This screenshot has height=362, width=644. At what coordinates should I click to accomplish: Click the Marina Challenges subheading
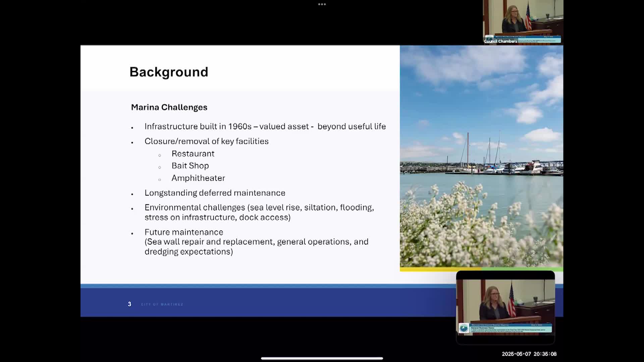click(x=169, y=107)
